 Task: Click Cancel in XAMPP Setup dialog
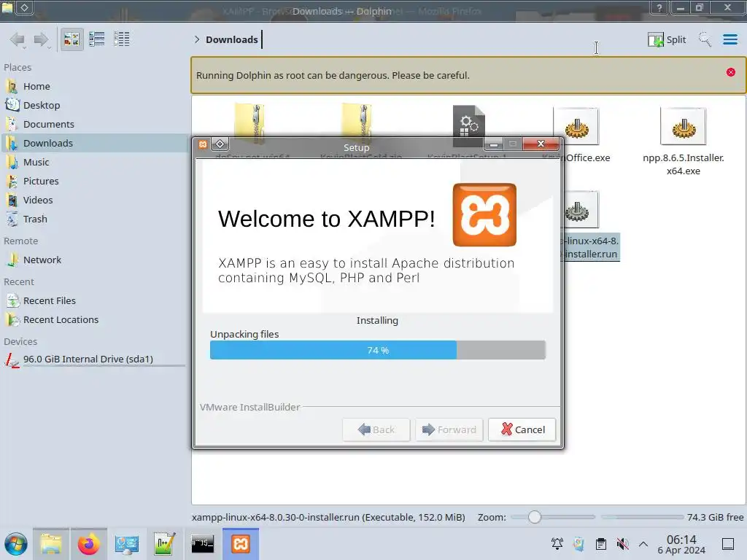[522, 429]
